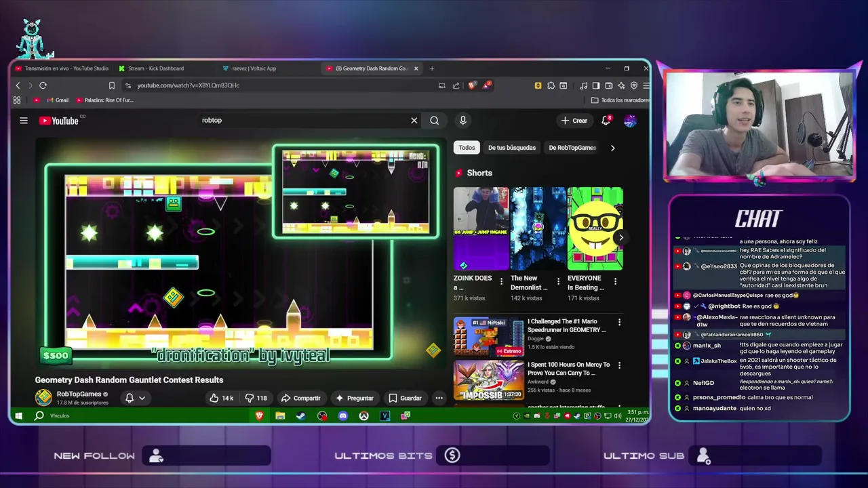The height and width of the screenshot is (488, 868).
Task: Clear the 'robtop' search text
Action: coord(414,121)
